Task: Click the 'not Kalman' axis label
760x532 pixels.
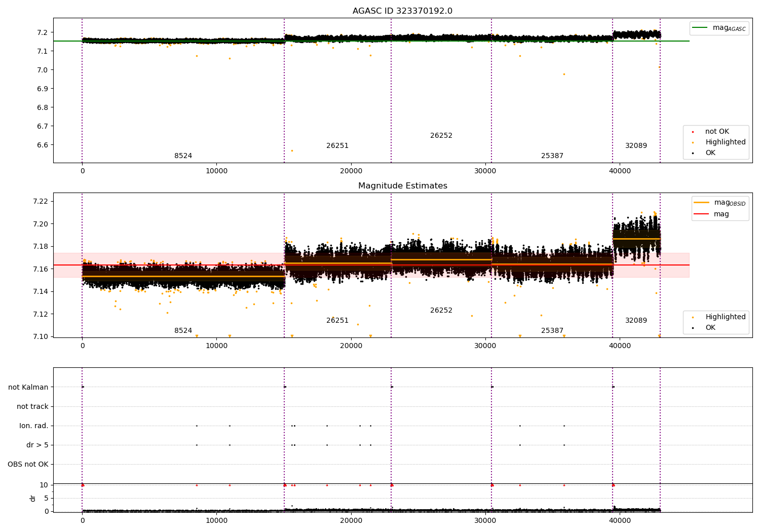Action: [x=28, y=387]
